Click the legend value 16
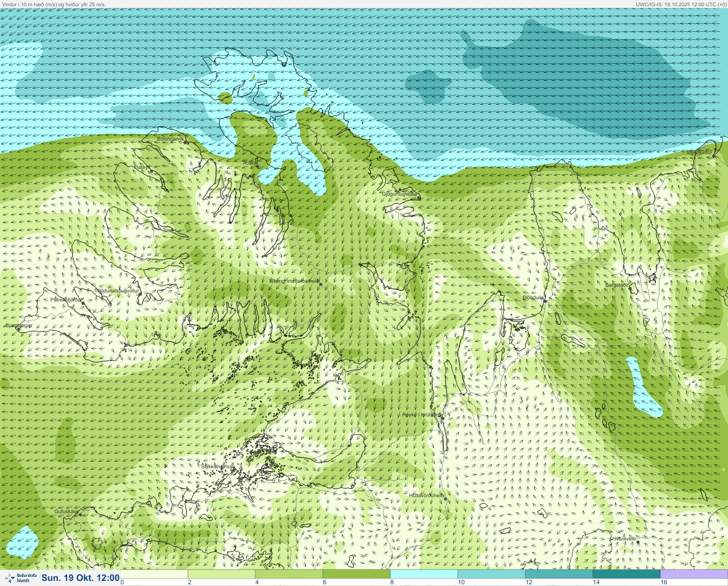The height and width of the screenshot is (586, 728). click(664, 583)
